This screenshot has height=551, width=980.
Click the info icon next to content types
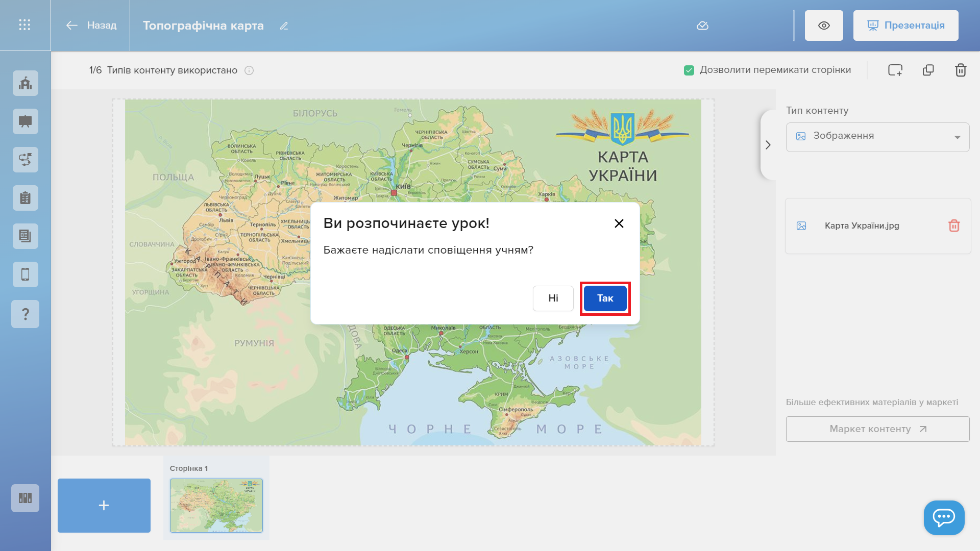click(249, 70)
